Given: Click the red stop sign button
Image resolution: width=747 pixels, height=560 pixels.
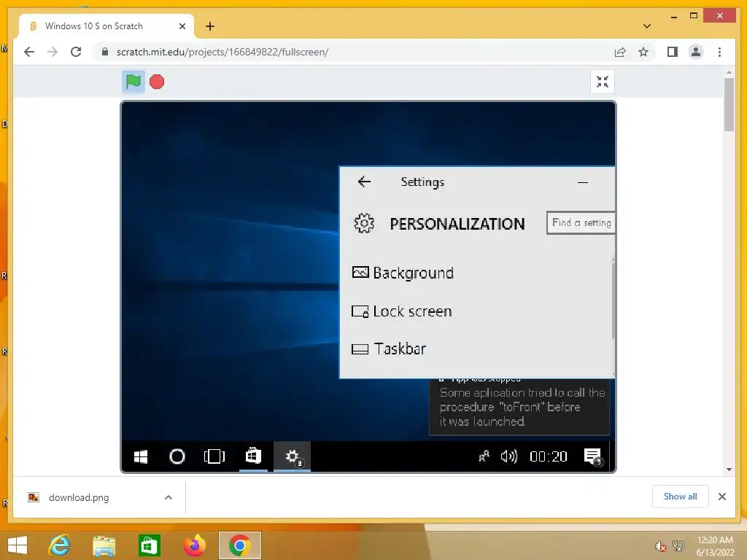Looking at the screenshot, I should tap(157, 82).
